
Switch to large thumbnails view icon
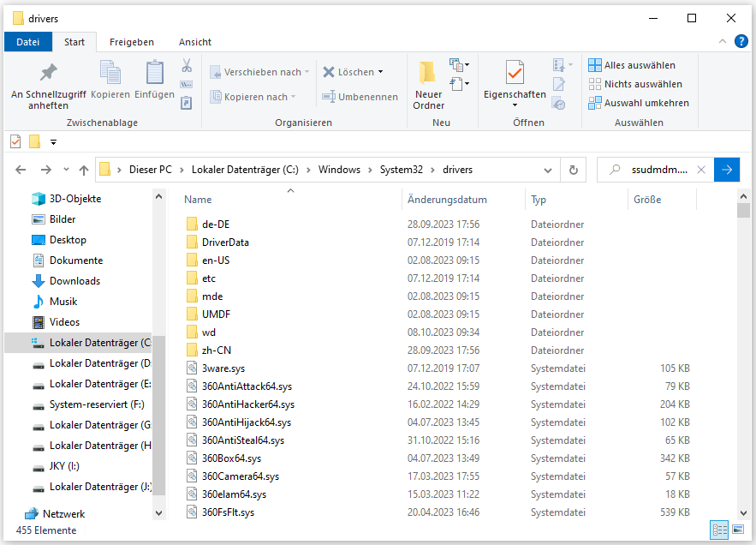[x=737, y=530]
